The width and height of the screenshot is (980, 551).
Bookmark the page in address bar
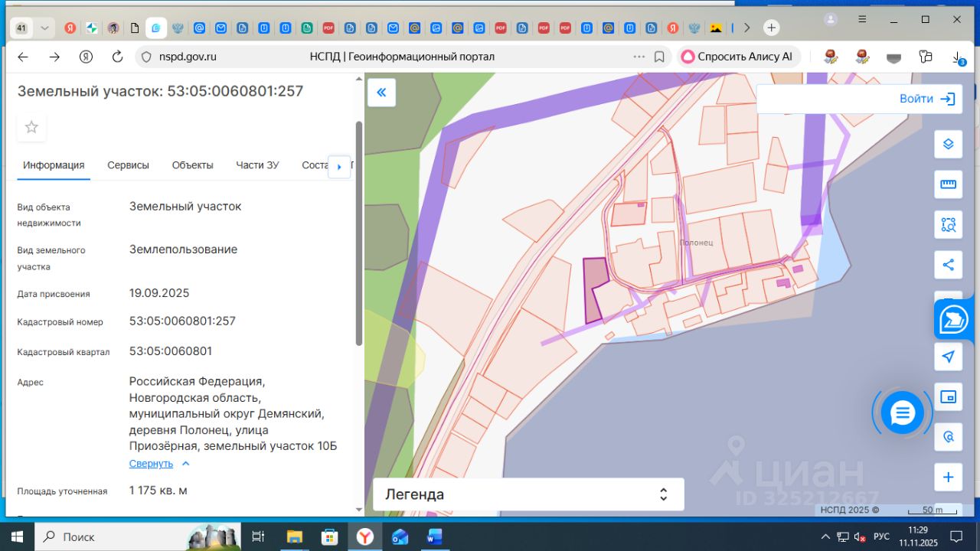point(659,57)
